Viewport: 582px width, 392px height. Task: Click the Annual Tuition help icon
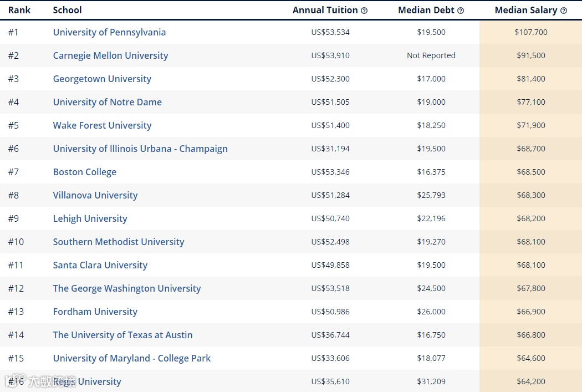364,11
